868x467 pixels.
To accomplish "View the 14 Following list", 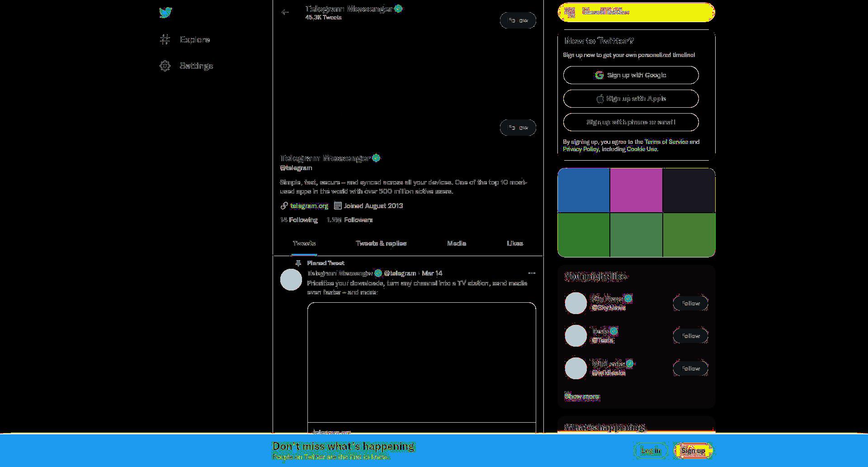I will (299, 220).
